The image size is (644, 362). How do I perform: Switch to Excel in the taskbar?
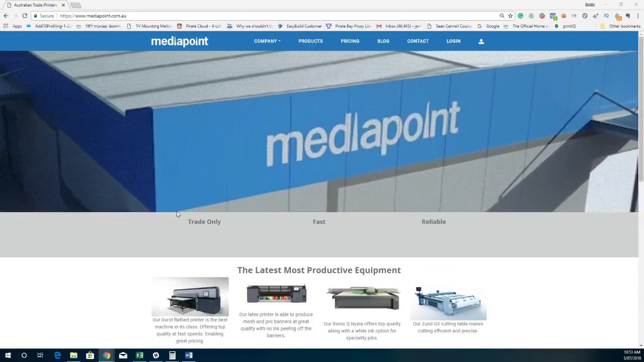point(139,355)
